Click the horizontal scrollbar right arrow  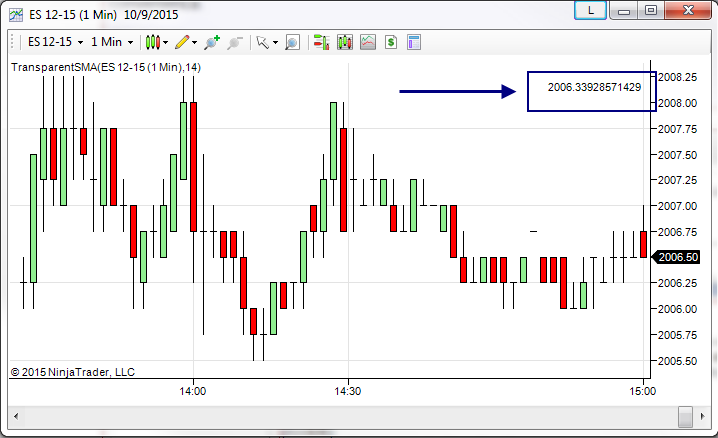[x=702, y=416]
